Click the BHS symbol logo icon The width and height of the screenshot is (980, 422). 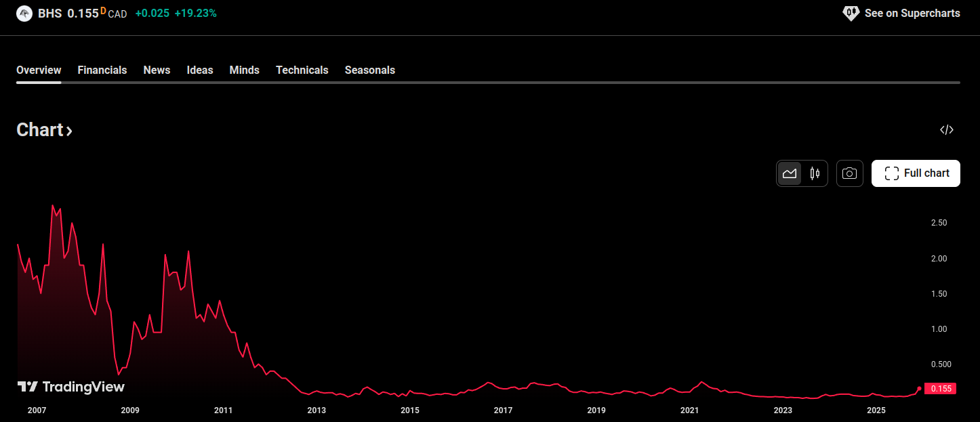click(24, 14)
